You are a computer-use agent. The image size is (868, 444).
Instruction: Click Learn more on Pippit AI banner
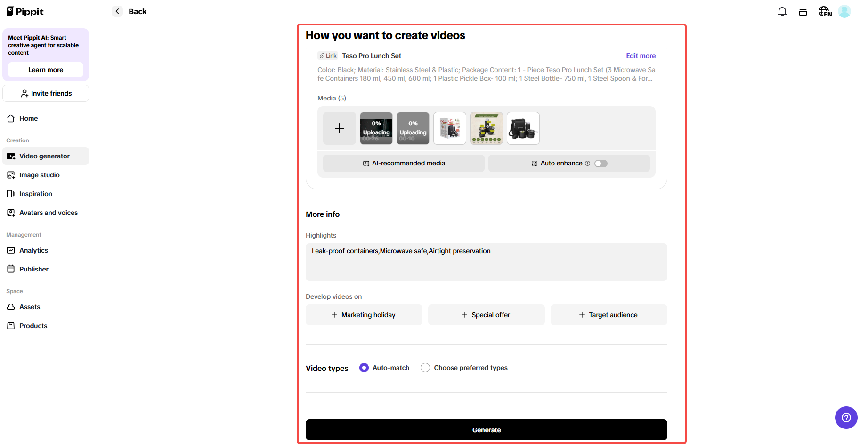[46, 70]
